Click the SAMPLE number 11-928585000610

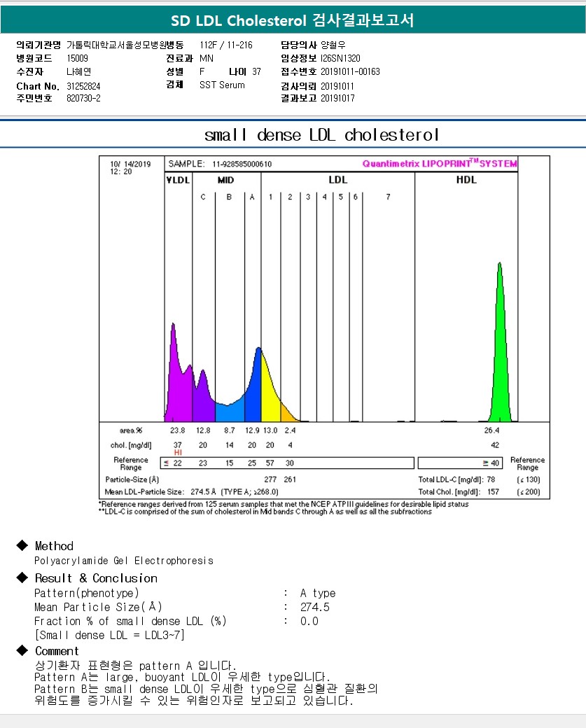[x=242, y=164]
